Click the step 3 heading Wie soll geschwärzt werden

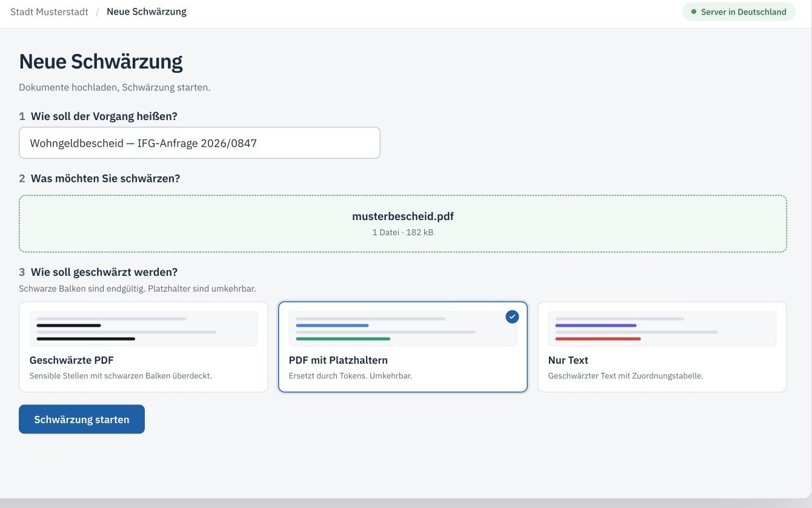click(x=104, y=272)
